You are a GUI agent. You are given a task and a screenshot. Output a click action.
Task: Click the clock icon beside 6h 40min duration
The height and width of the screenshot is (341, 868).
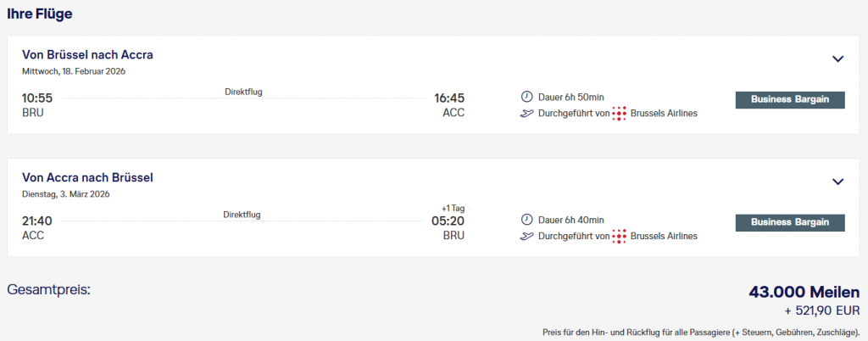pyautogui.click(x=526, y=219)
